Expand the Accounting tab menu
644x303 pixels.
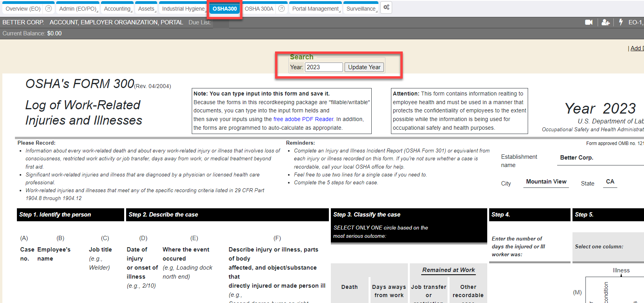pos(117,9)
